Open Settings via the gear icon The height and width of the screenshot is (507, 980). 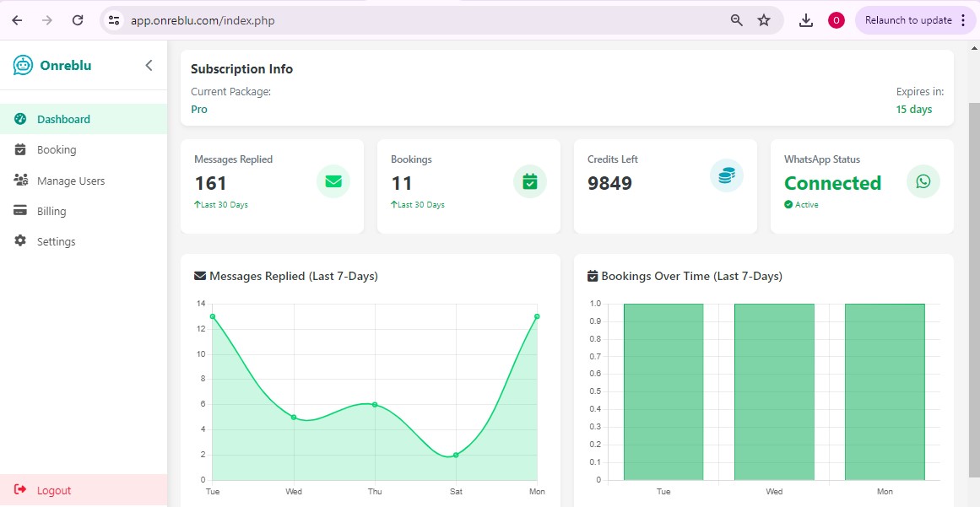[19, 241]
